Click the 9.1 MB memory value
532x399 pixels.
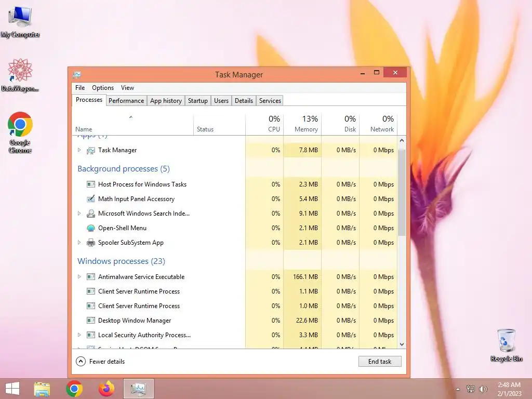coord(309,214)
